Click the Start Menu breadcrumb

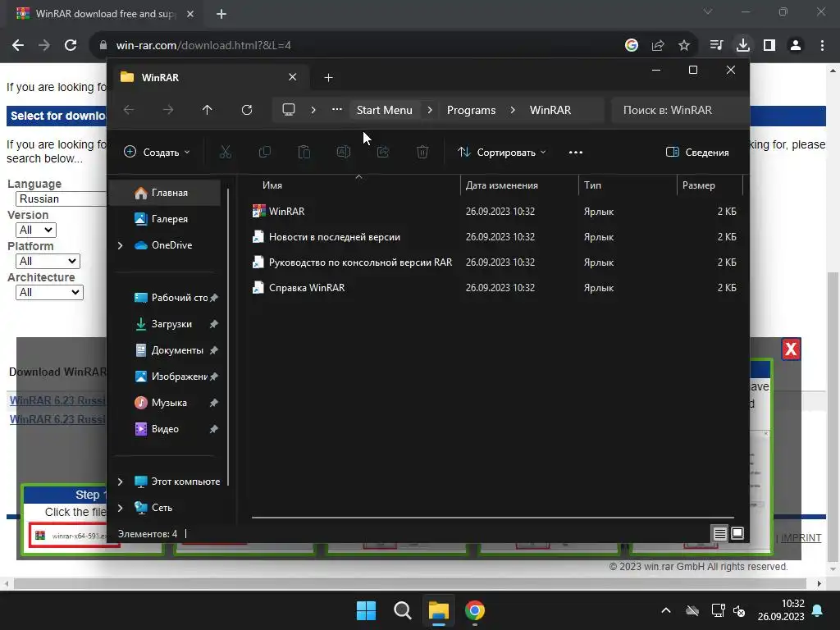point(385,110)
